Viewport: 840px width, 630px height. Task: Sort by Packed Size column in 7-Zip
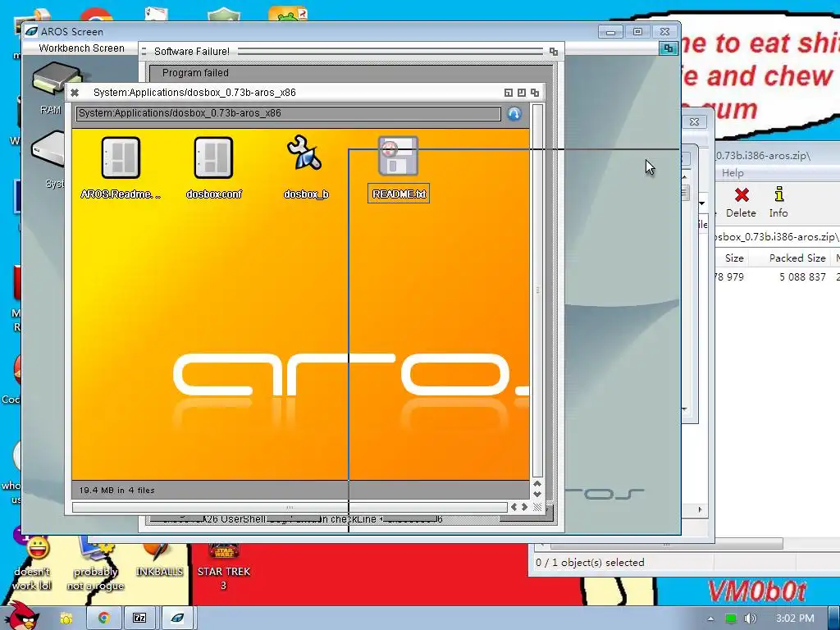797,258
